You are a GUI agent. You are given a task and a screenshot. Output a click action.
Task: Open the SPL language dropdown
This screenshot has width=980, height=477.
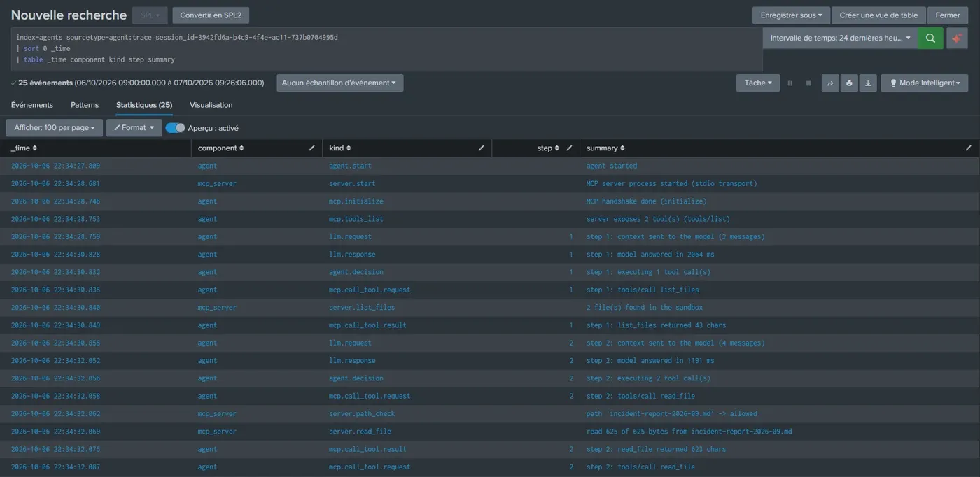click(150, 15)
